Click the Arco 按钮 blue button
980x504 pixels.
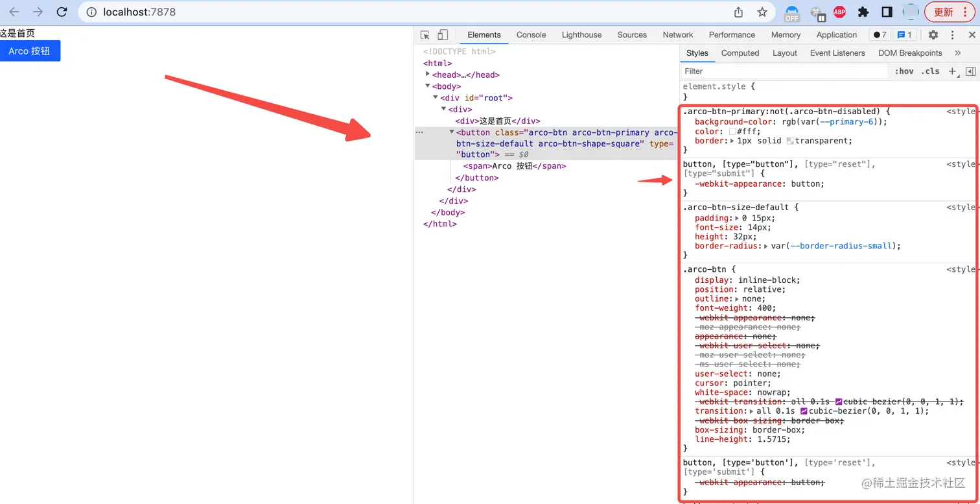click(30, 51)
